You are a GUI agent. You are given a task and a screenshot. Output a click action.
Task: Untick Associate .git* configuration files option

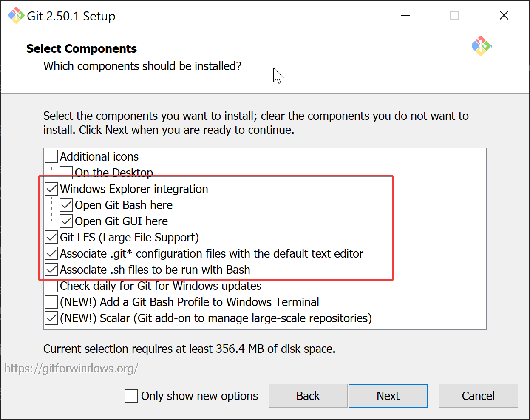pyautogui.click(x=51, y=253)
